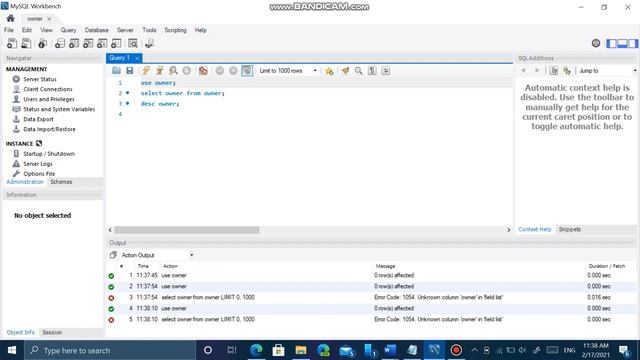Rollback the transaction icon
Viewport: 640px width, 360px height.
(x=233, y=71)
